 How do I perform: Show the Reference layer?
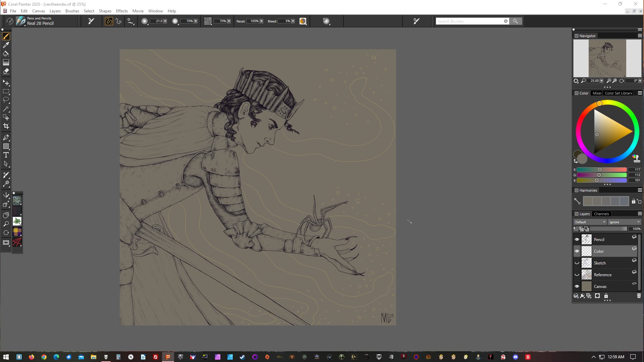(x=577, y=275)
